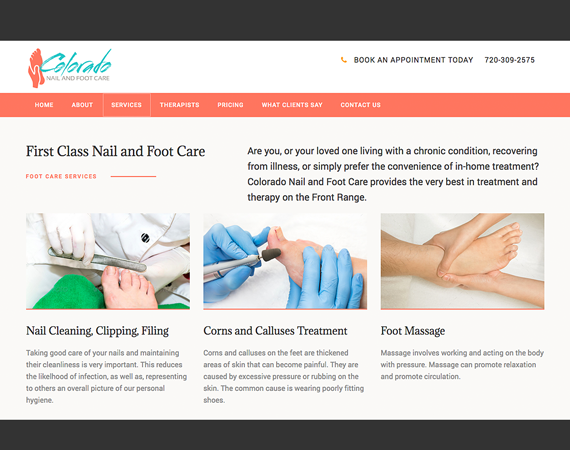Click the orange phone icon

[x=344, y=60]
